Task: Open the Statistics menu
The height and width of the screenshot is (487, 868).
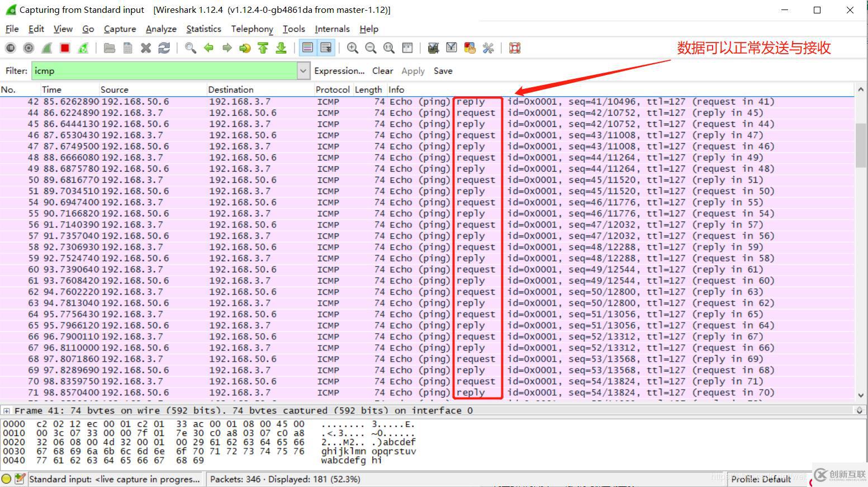Action: click(203, 29)
